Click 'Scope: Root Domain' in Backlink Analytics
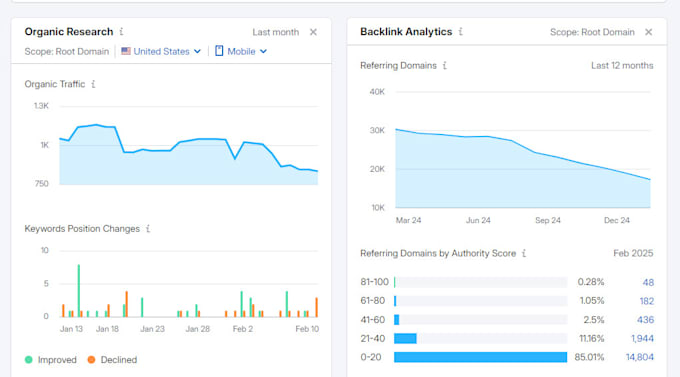 coord(592,32)
